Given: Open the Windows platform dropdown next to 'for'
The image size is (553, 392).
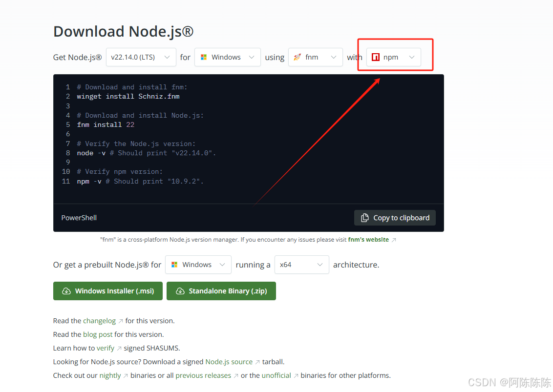Looking at the screenshot, I should tap(228, 57).
